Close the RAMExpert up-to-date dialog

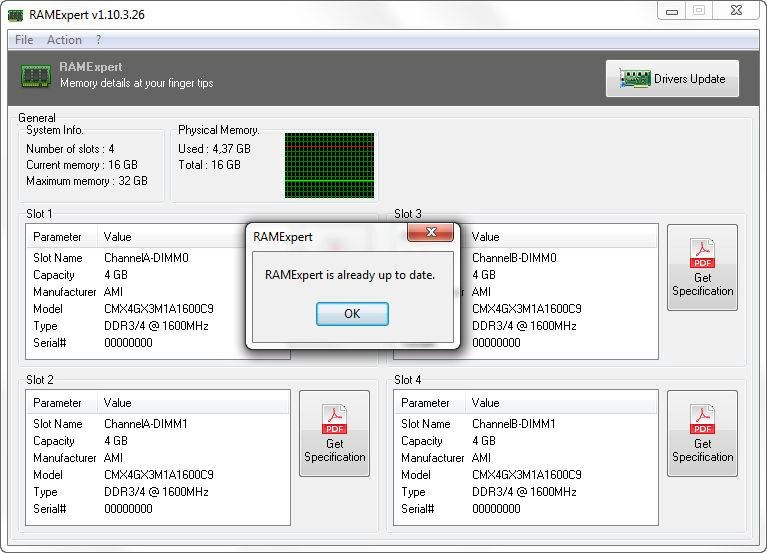click(x=430, y=232)
